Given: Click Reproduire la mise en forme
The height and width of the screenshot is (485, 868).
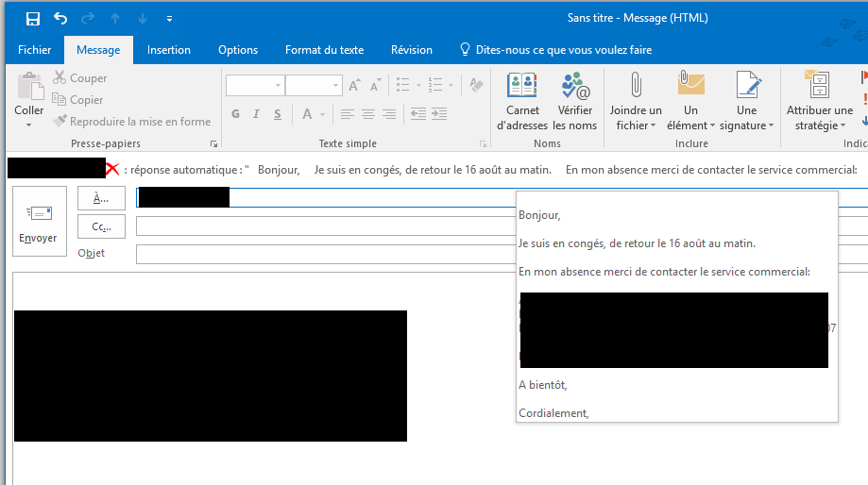Looking at the screenshot, I should tap(131, 122).
